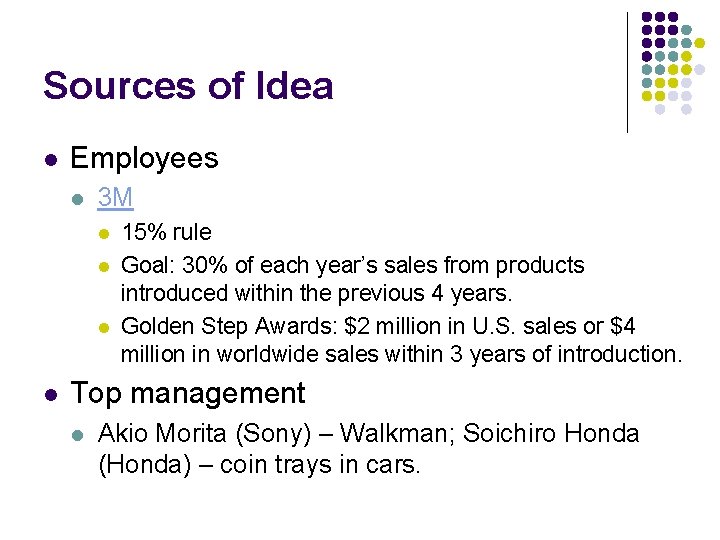Click the introduced within previous 4 years text
This screenshot has height=540, width=720.
point(316,293)
